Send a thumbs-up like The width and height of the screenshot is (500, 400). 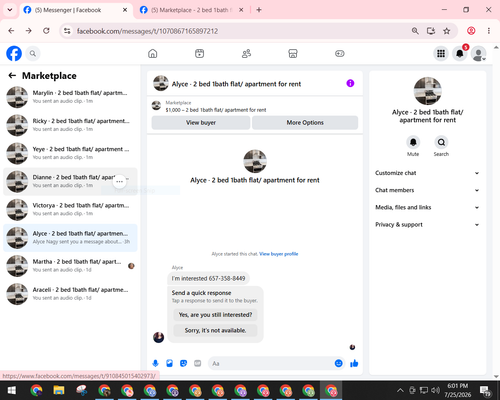tap(354, 363)
